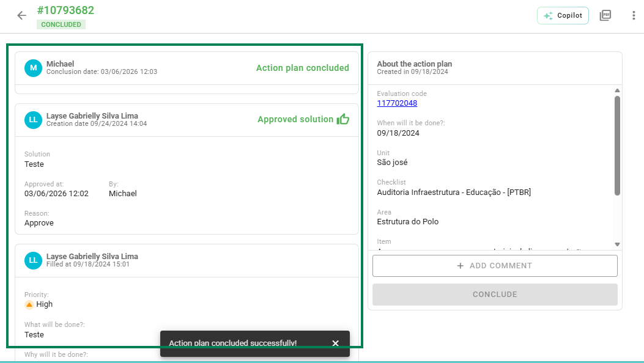Click 'Action plan concluded successfully!' toast message
Viewport: 644px width, 363px height.
233,343
